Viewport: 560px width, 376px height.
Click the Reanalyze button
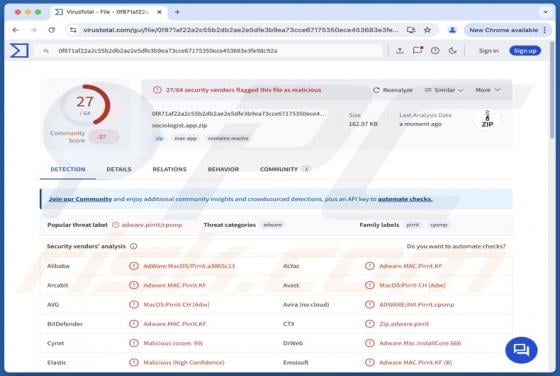pos(392,90)
